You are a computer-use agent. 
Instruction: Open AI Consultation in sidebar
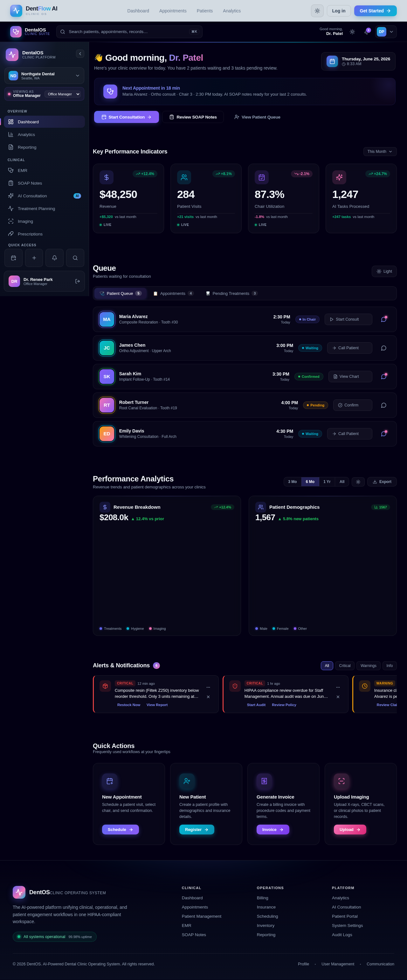(x=44, y=196)
